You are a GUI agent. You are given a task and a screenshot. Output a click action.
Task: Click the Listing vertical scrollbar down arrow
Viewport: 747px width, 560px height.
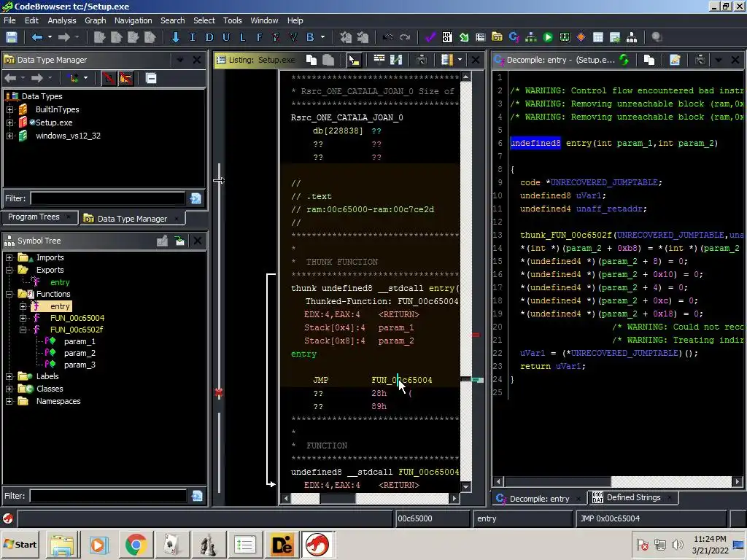[466, 486]
